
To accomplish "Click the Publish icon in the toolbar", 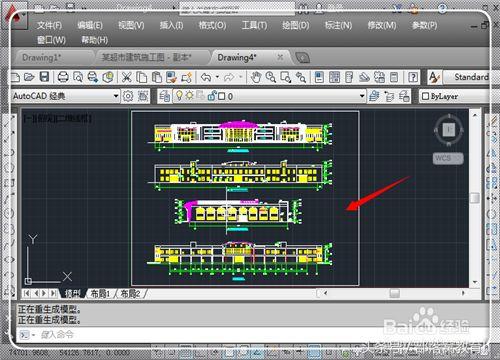I will [93, 77].
